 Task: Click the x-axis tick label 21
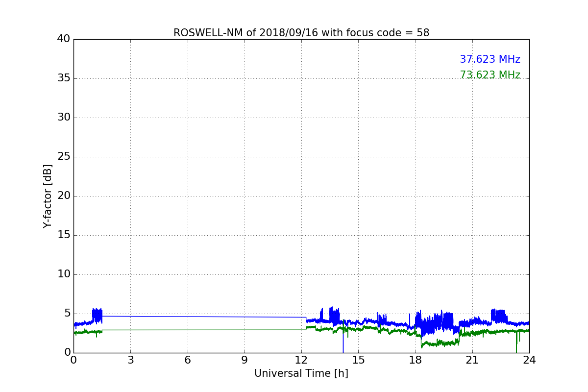tap(472, 360)
